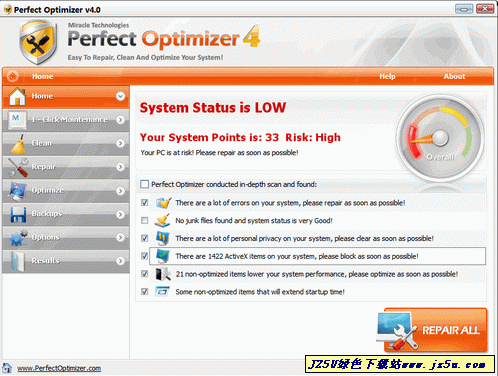This screenshot has width=498, height=376.
Task: Click 'There are 1422 ActiveX items' row text
Action: click(x=297, y=256)
